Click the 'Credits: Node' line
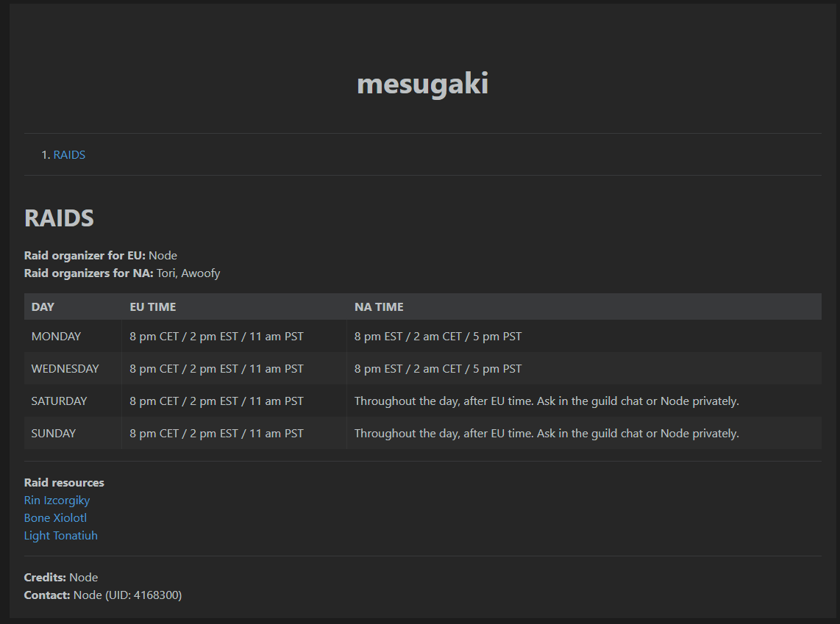The image size is (840, 624). pyautogui.click(x=61, y=578)
